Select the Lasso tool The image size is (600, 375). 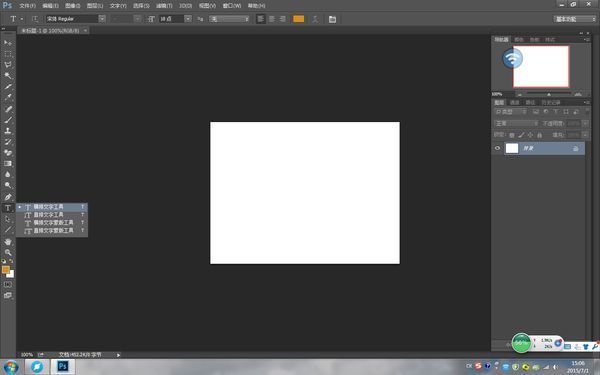click(8, 65)
